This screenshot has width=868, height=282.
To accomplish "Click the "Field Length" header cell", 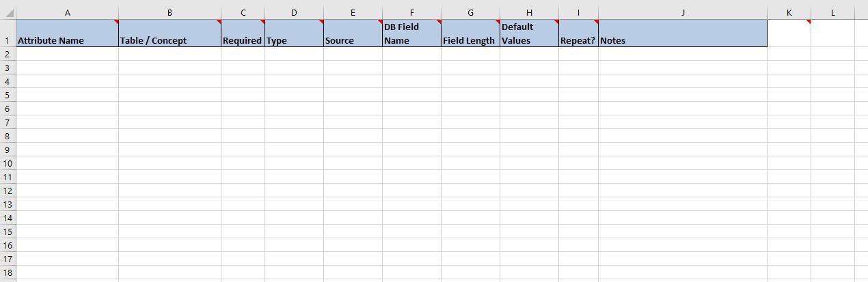I will pos(470,33).
